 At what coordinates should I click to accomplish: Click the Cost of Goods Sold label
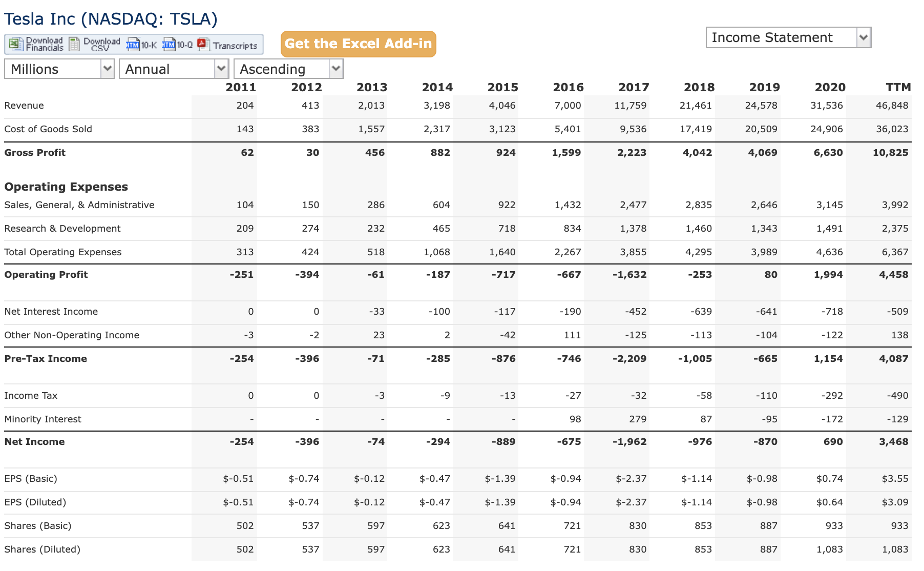tap(48, 129)
